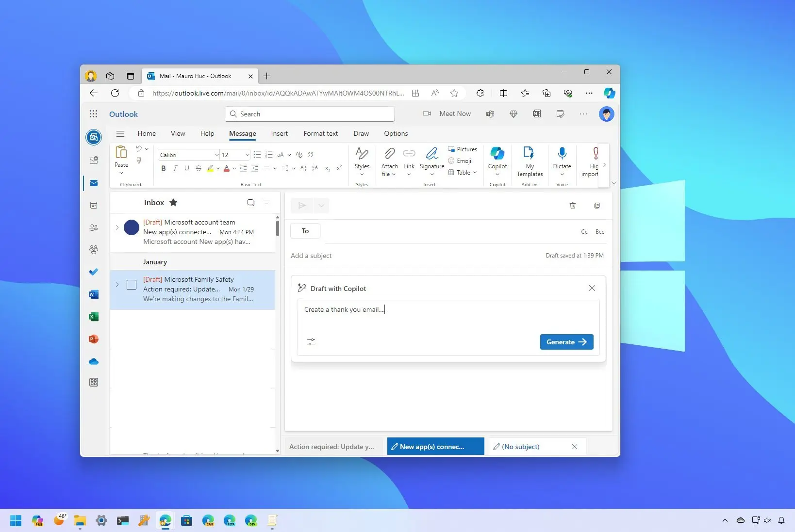Insert Pictures into the email

pos(463,149)
